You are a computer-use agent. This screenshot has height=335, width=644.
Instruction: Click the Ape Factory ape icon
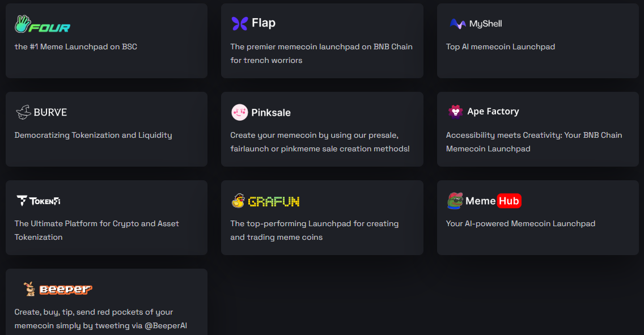(x=455, y=112)
